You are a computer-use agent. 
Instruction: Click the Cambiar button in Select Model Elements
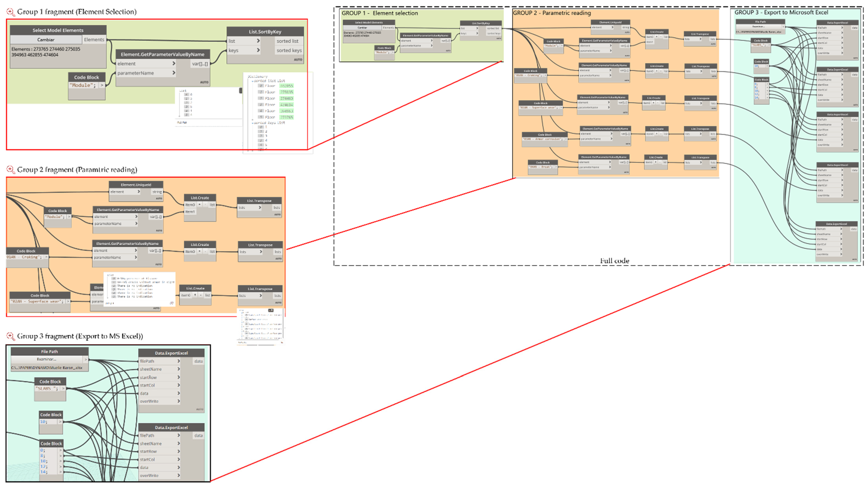click(x=46, y=40)
